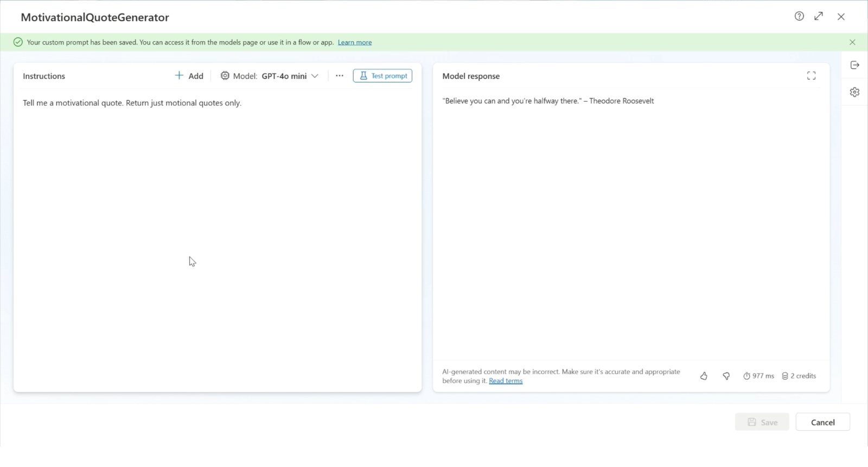Expand the prompt editor to full screen
This screenshot has width=868, height=467.
(819, 16)
